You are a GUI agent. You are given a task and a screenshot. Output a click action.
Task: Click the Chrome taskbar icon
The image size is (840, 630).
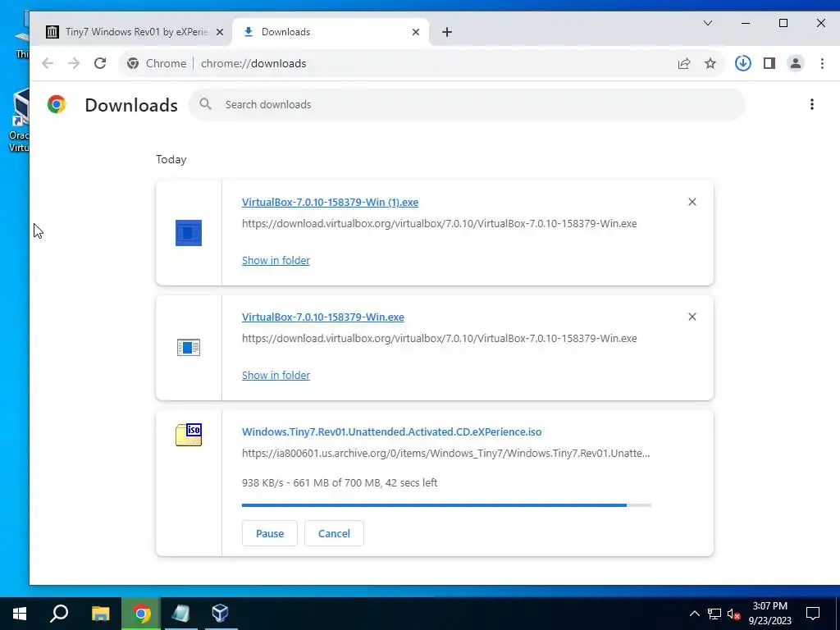(x=141, y=614)
